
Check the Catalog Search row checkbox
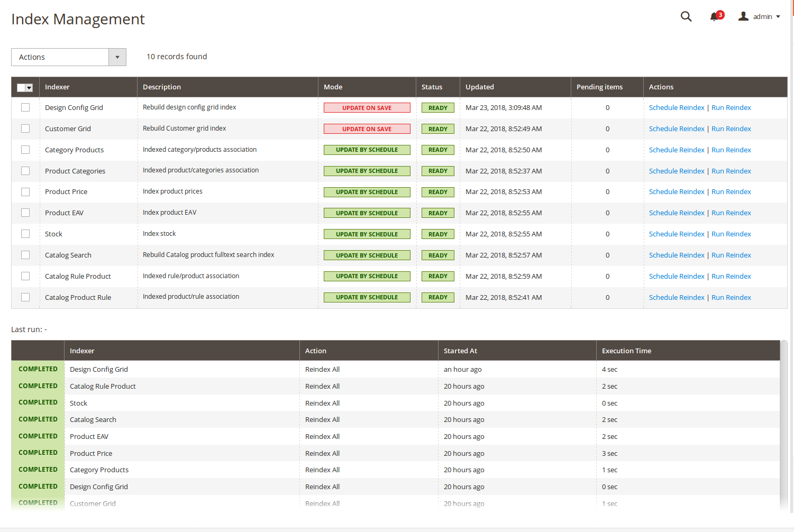click(x=25, y=255)
